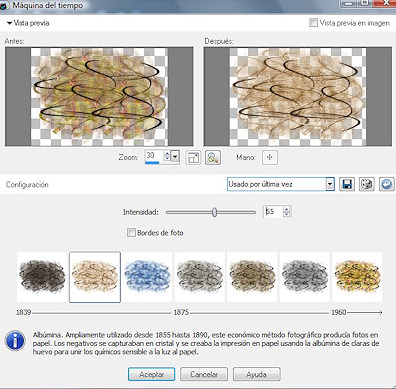Click the fit image to window icon
396x389 pixels.
point(193,157)
